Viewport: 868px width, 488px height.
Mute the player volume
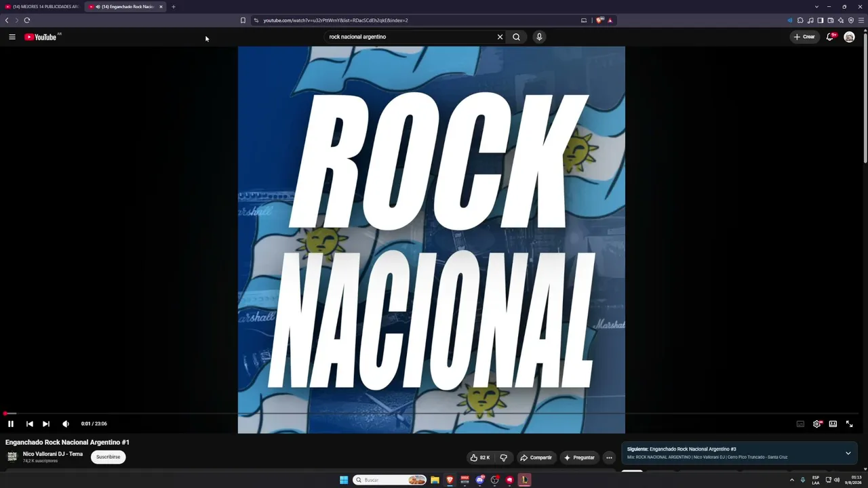tap(66, 424)
